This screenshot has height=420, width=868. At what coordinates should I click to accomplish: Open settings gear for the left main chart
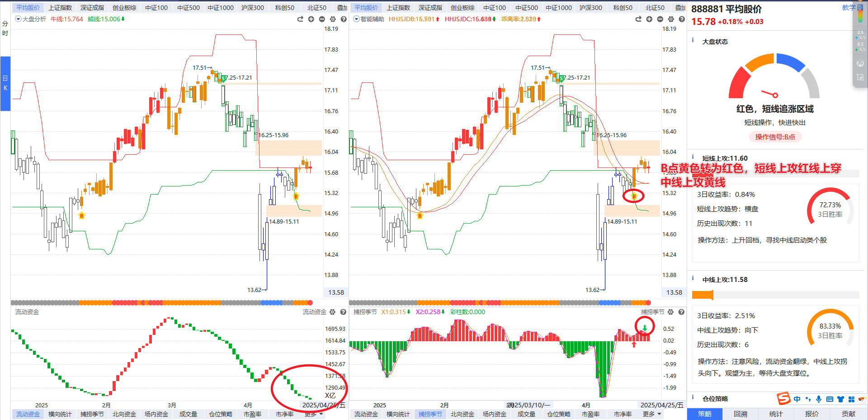(x=333, y=19)
